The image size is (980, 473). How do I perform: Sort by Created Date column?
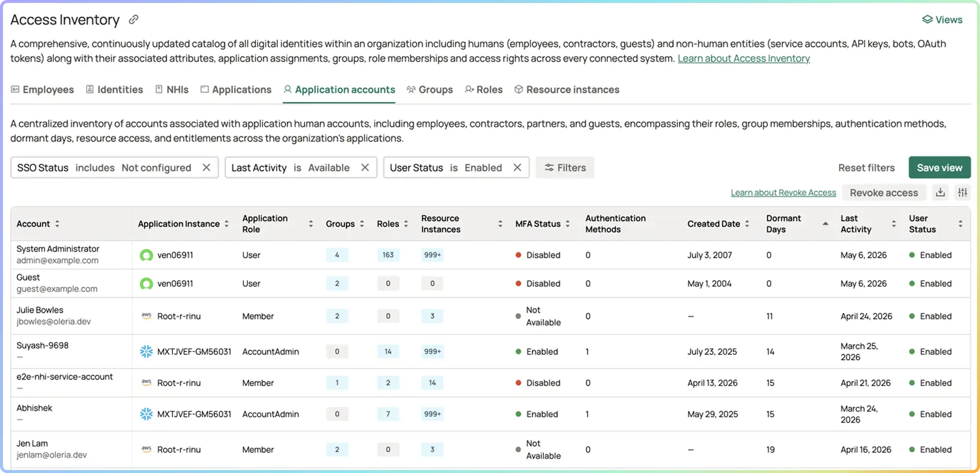[747, 223]
